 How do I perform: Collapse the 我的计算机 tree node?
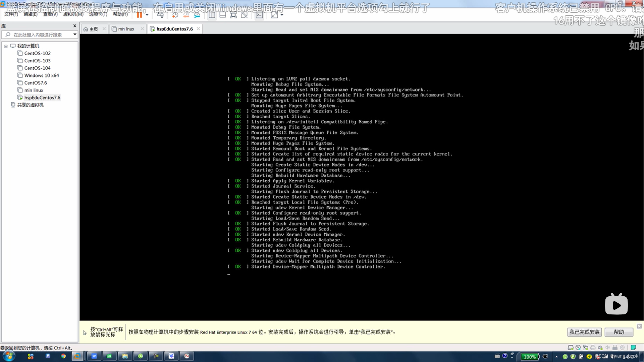(6, 46)
